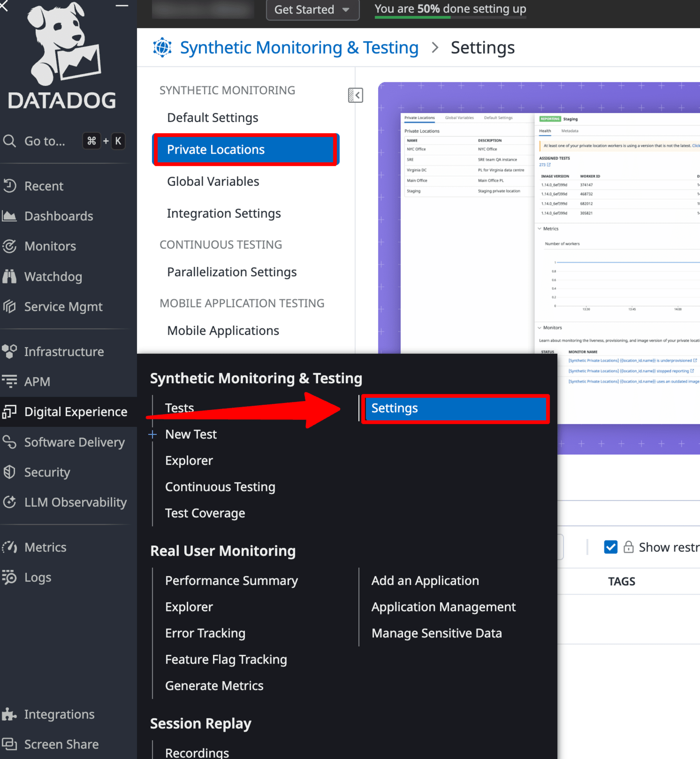Collapse the Monitors section in preview
The width and height of the screenshot is (700, 759).
point(539,328)
